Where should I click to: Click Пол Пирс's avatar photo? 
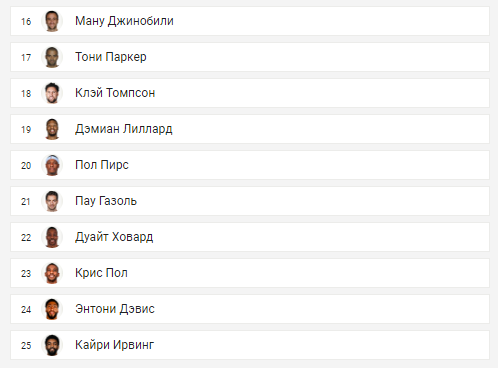point(52,165)
